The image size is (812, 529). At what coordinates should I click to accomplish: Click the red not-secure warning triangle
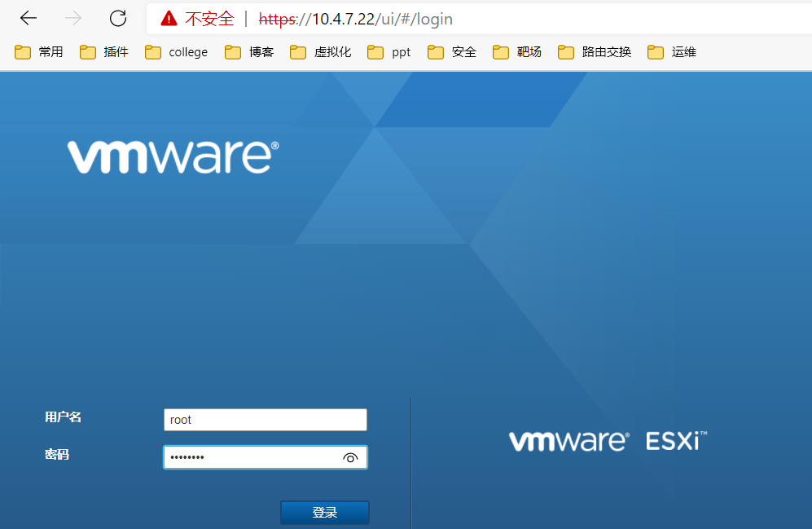pyautogui.click(x=169, y=19)
